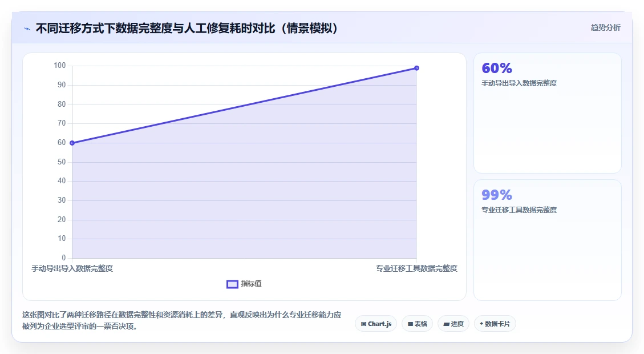Select the Chart.js tag
This screenshot has width=644, height=354.
tap(376, 324)
